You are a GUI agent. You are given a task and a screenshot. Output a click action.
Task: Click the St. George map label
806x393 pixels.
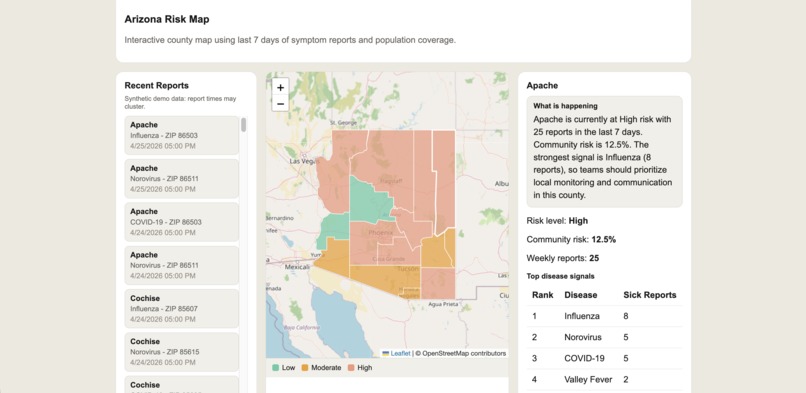click(343, 123)
